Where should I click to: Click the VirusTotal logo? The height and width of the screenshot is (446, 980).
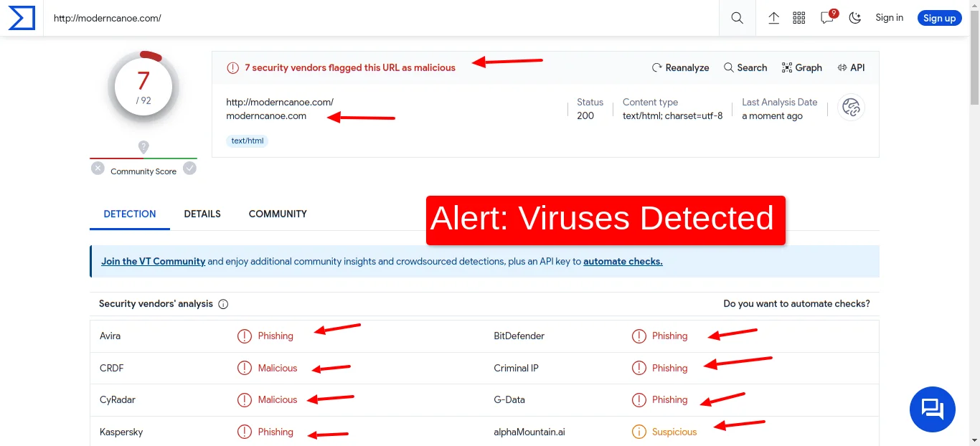tap(22, 18)
